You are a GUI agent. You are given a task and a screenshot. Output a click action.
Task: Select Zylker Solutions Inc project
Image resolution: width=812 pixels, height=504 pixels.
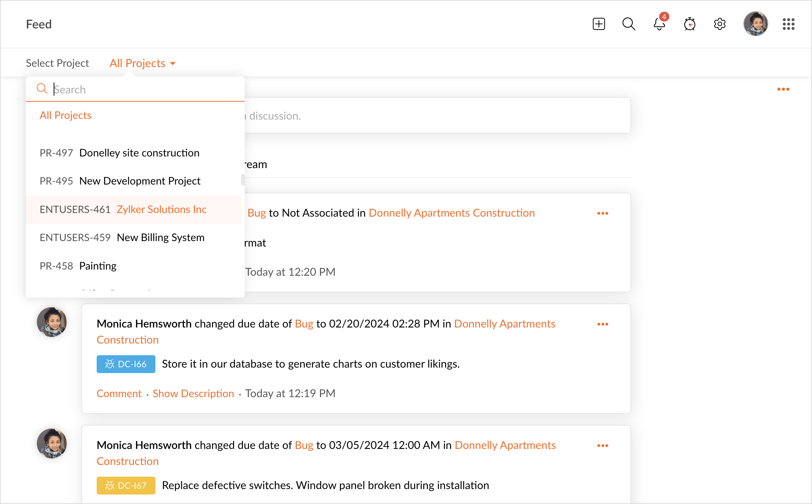[162, 209]
